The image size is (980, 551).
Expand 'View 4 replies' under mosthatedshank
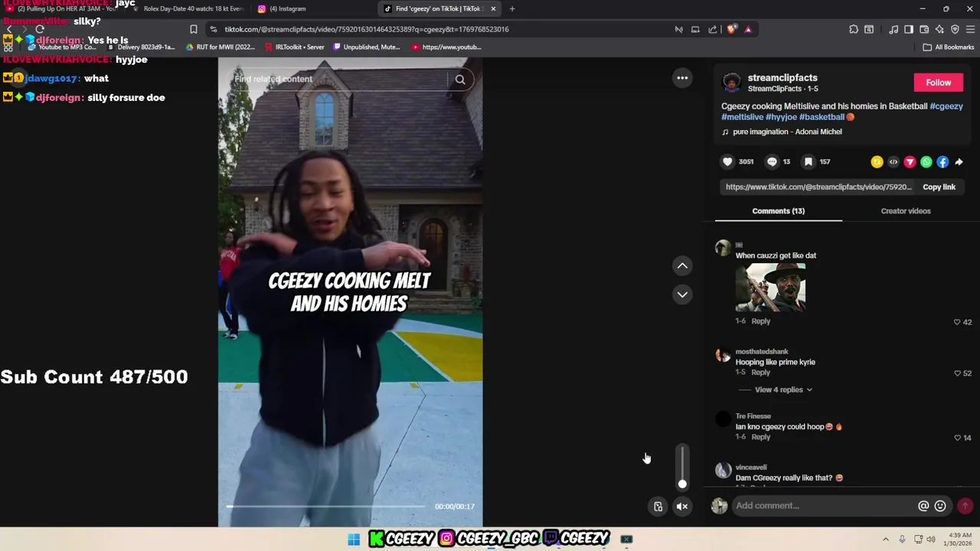(783, 390)
